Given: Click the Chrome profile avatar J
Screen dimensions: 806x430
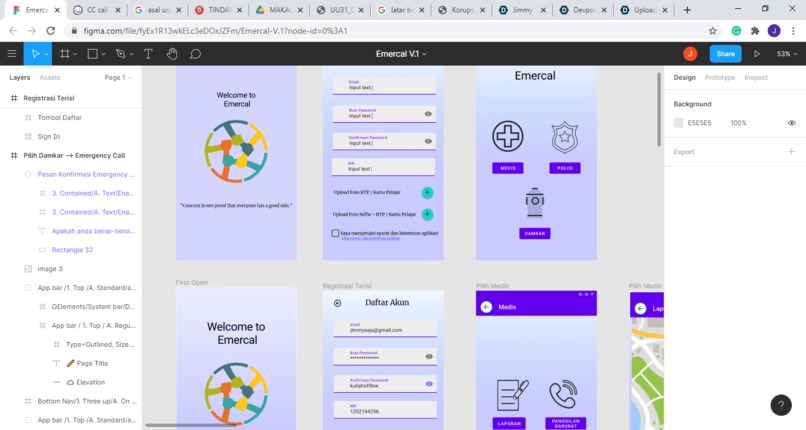Looking at the screenshot, I should [774, 31].
